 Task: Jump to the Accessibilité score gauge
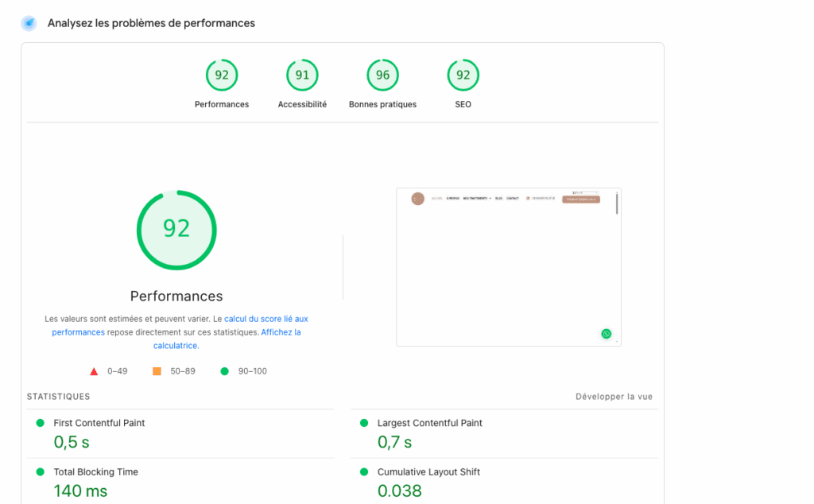[x=302, y=76]
